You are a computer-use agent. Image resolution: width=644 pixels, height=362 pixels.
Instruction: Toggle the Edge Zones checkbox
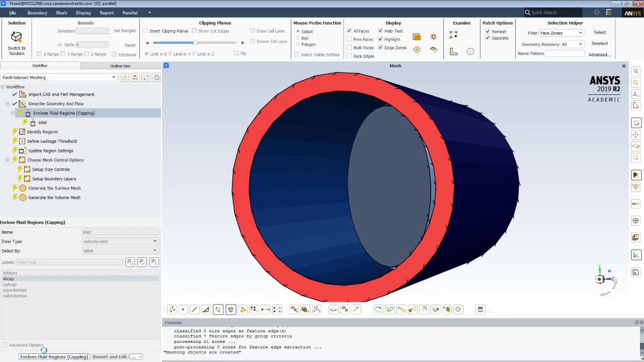[x=380, y=48]
